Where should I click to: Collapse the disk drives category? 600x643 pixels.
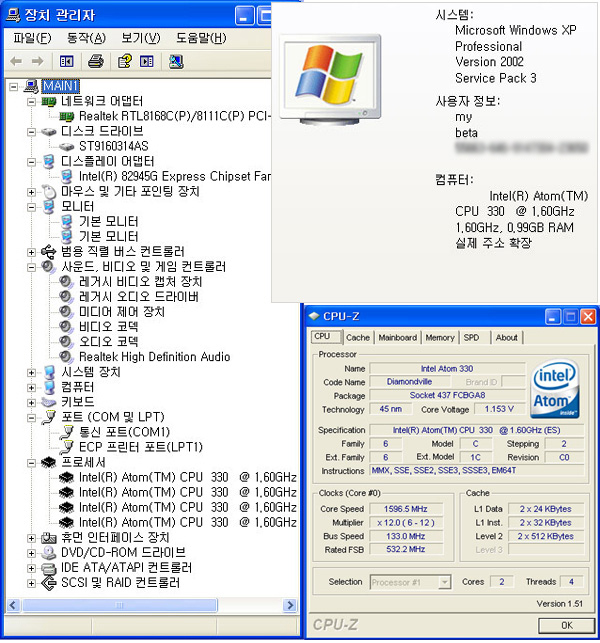[x=31, y=132]
